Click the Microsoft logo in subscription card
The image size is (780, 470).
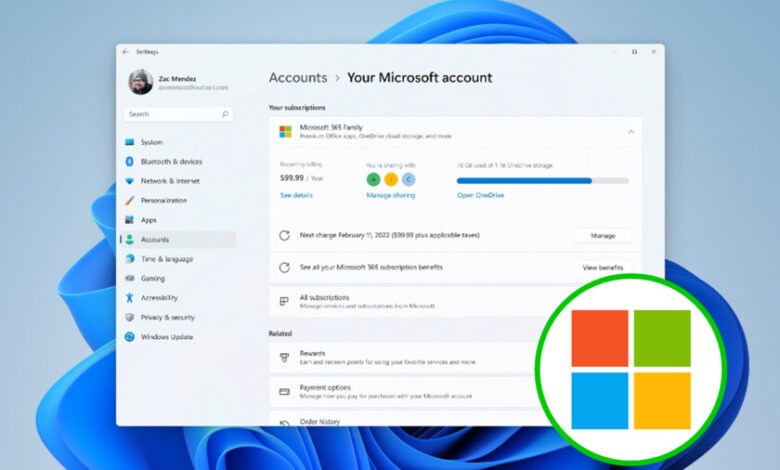tap(286, 132)
